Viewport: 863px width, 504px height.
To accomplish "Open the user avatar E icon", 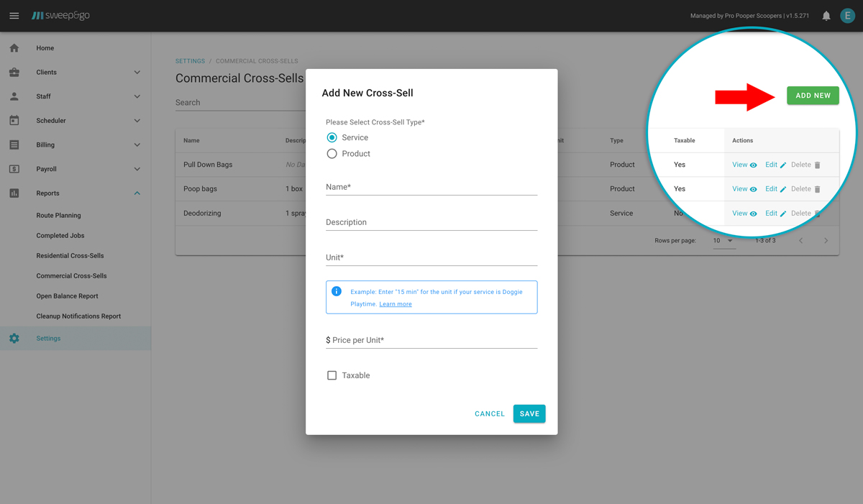I will [848, 16].
